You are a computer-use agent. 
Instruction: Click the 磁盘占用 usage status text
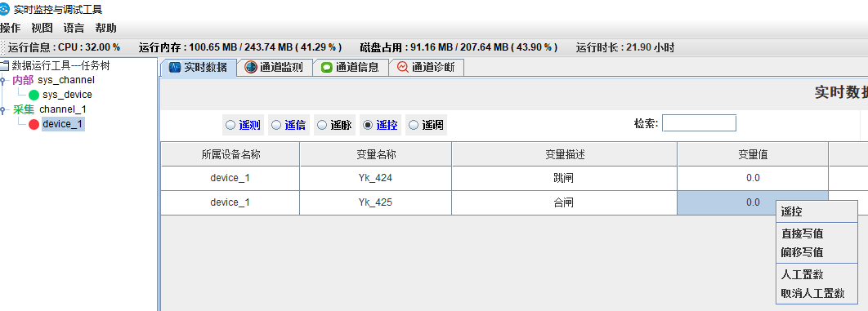coord(459,47)
